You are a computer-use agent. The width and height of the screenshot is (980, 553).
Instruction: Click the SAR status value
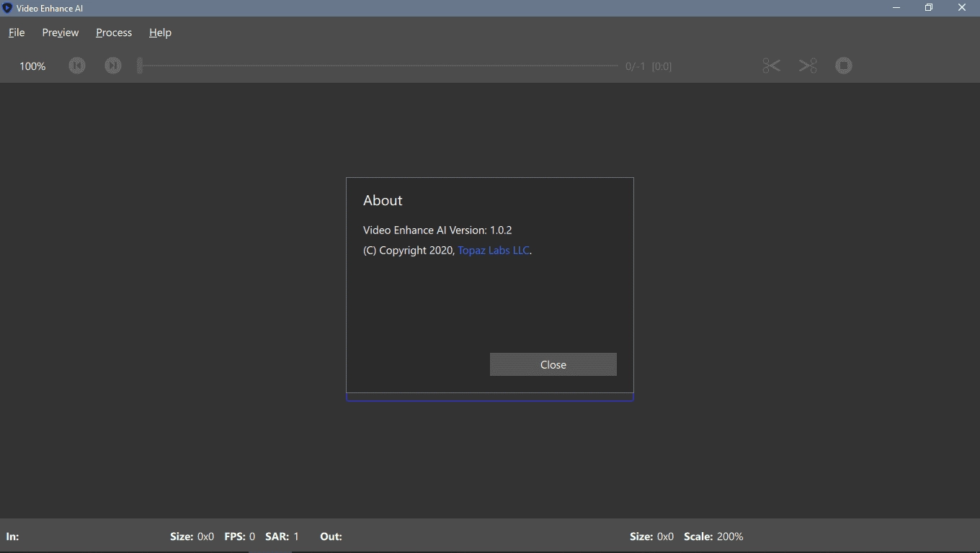tap(296, 536)
